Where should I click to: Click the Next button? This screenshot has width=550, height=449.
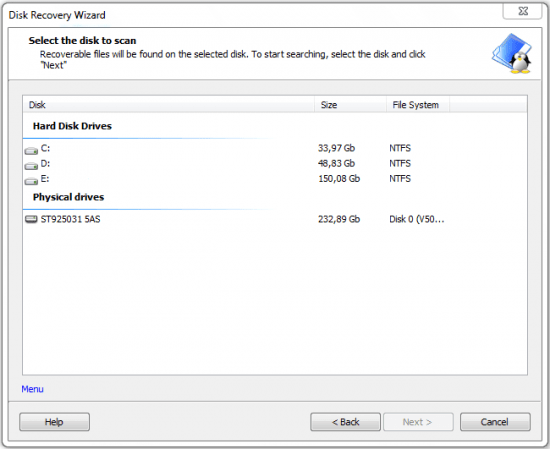(418, 422)
